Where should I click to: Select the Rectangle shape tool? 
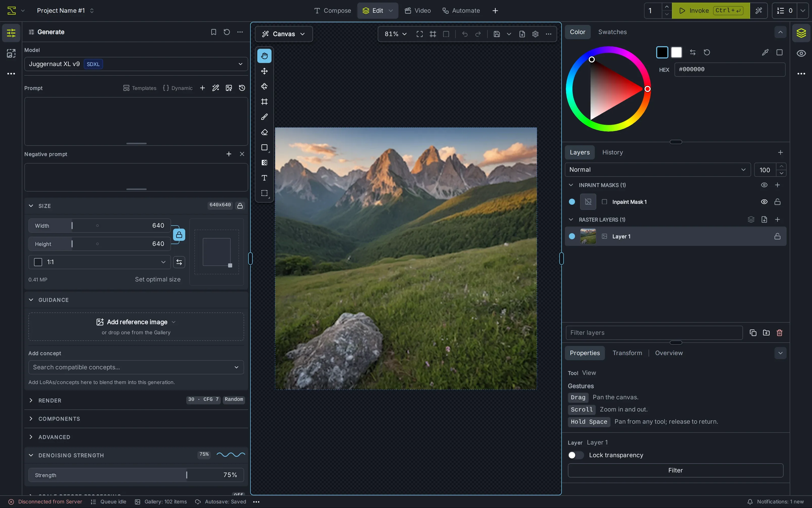click(264, 148)
